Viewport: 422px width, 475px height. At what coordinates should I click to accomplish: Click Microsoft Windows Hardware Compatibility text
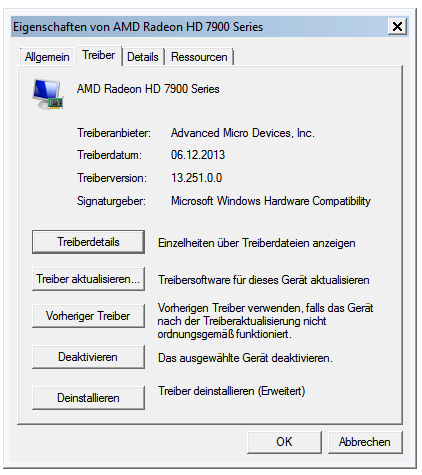pos(271,201)
